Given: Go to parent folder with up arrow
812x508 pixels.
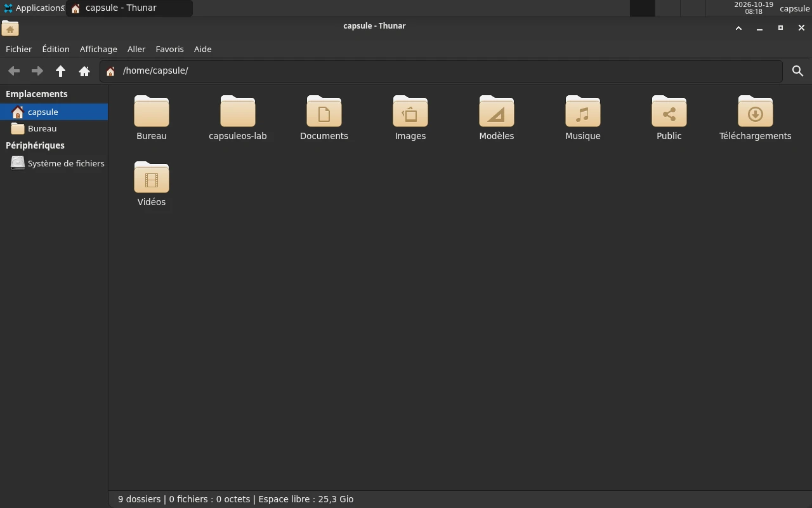Looking at the screenshot, I should point(61,71).
